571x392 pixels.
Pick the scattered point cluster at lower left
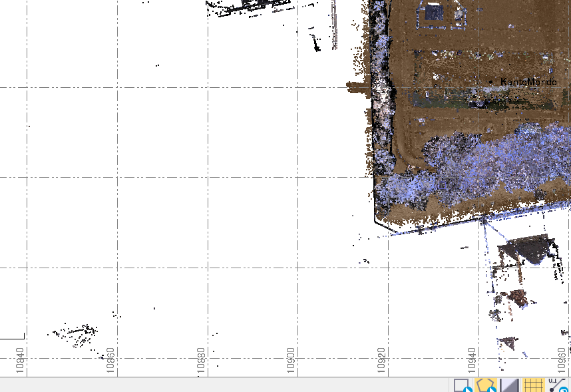point(77,333)
